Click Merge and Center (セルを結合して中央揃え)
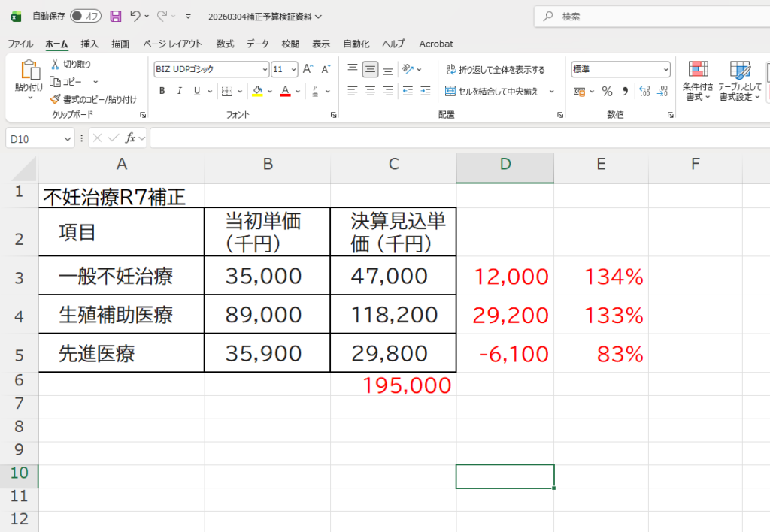 coord(493,92)
